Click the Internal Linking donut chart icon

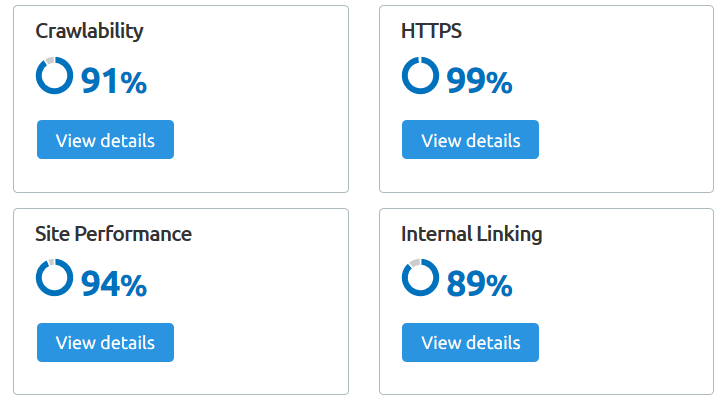[420, 279]
